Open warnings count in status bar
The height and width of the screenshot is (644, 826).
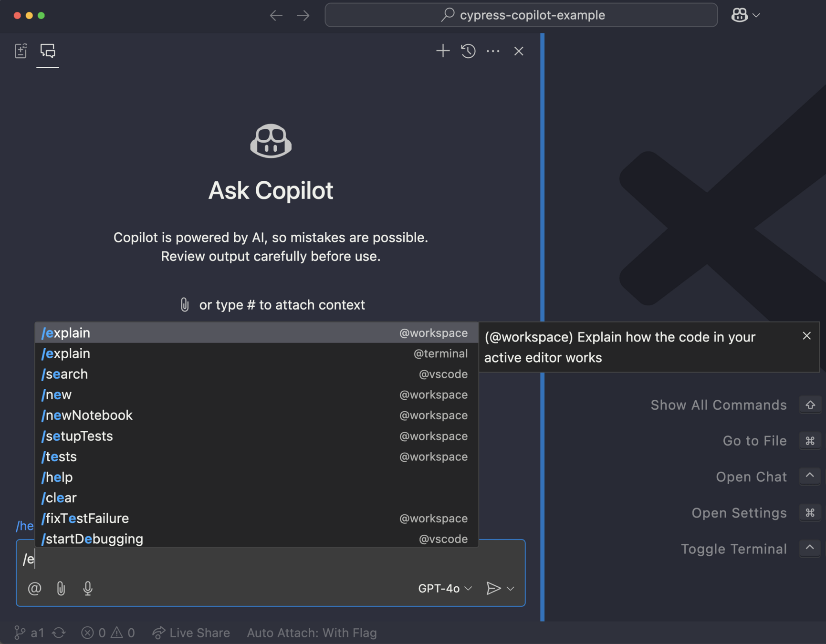tap(123, 633)
